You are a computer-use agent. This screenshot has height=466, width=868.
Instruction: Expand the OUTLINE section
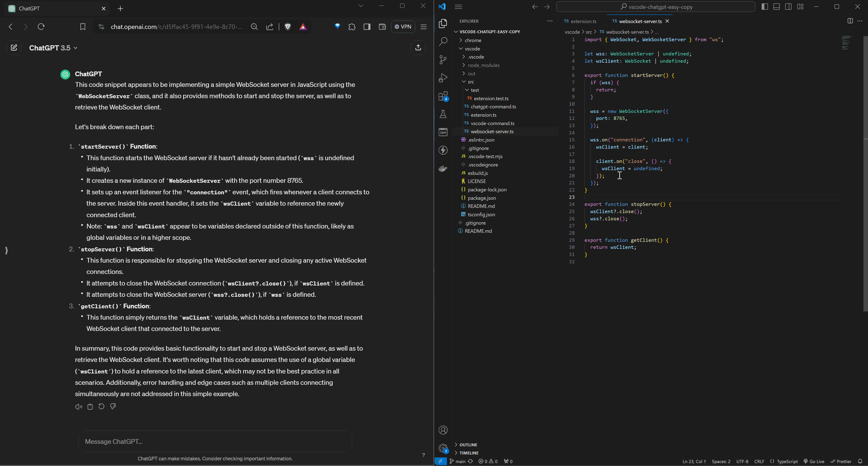coord(468,445)
